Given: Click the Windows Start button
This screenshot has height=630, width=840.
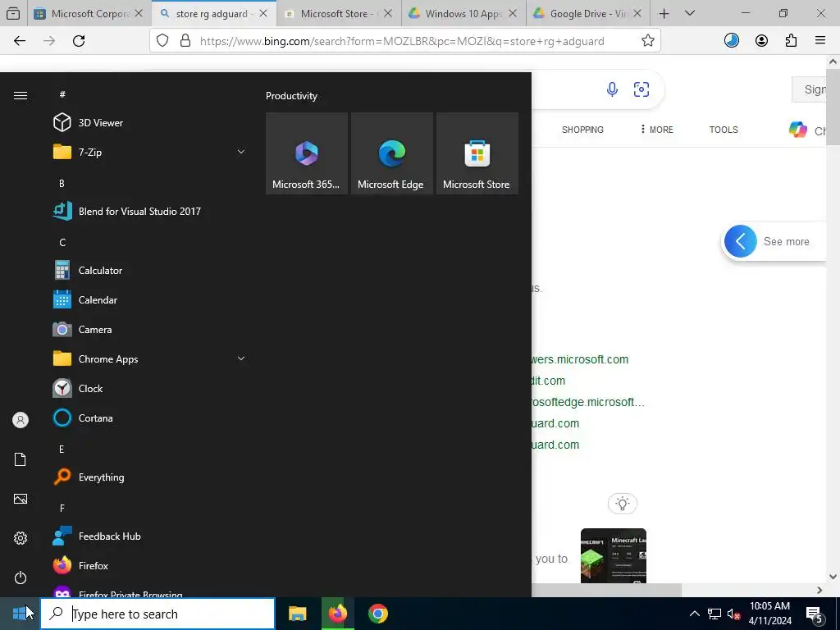Looking at the screenshot, I should [20, 614].
